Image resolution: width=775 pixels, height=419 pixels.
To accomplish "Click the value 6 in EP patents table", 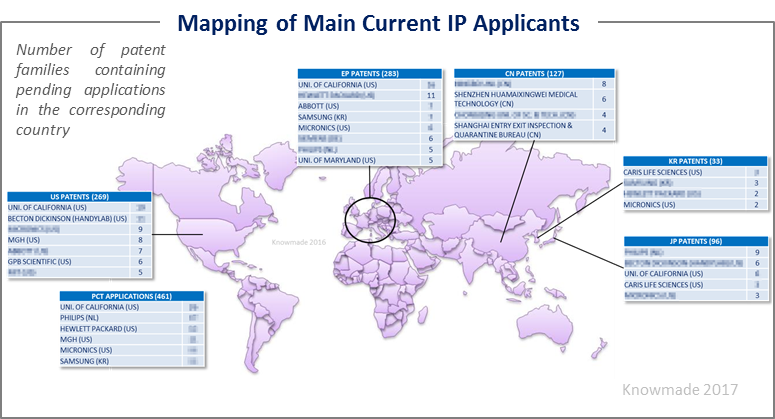I will pos(431,139).
